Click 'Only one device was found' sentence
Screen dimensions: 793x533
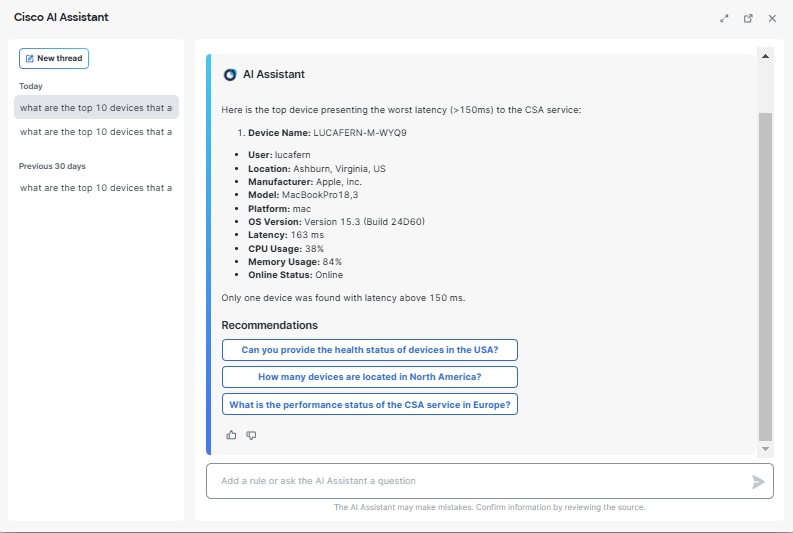click(343, 298)
